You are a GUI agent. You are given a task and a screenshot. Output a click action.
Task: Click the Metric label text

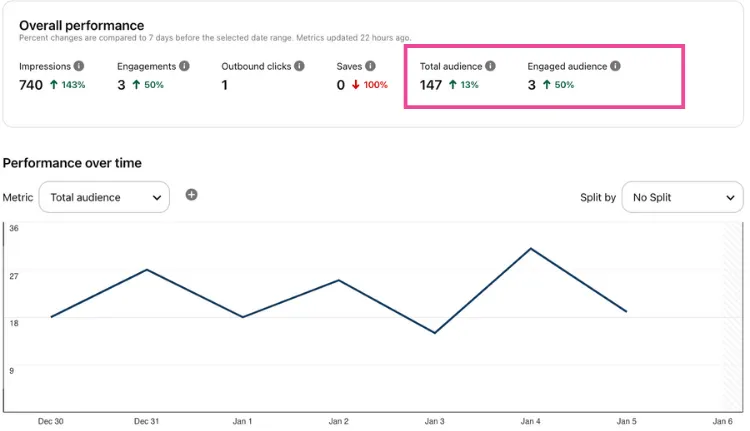click(x=18, y=197)
